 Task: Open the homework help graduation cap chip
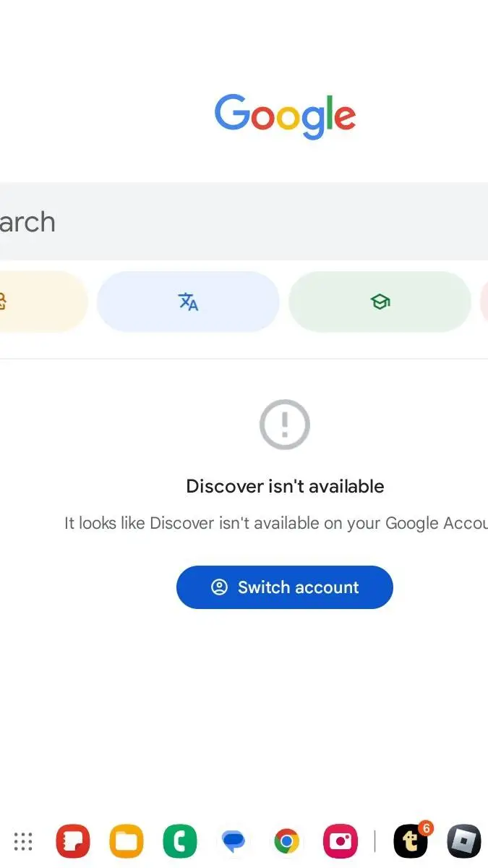click(x=380, y=302)
